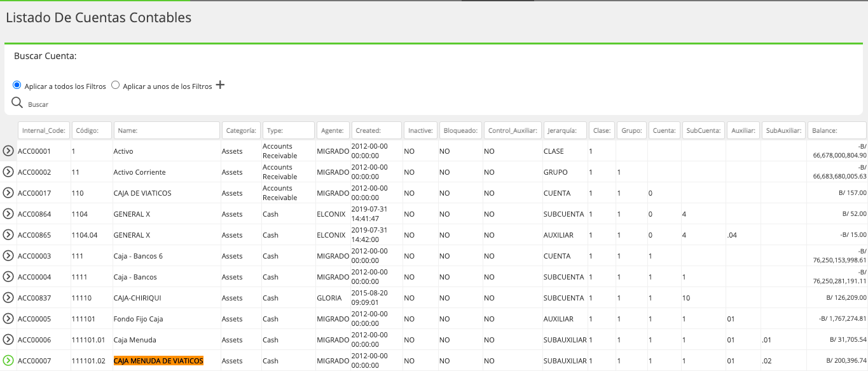
Task: Click the plus icon to add filter
Action: pos(220,85)
